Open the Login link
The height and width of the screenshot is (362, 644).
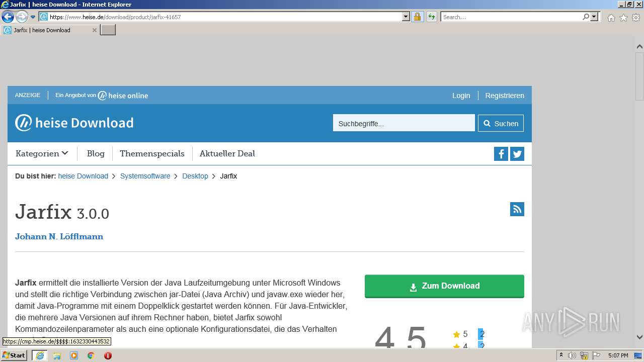461,96
